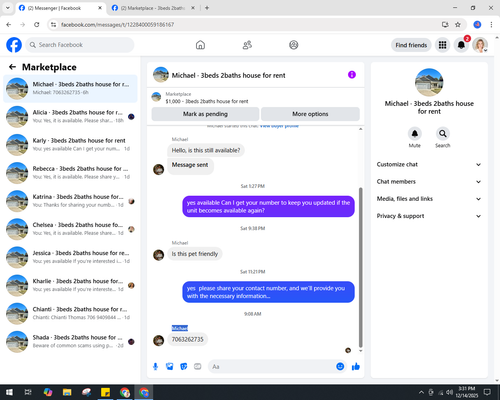Open a new browser tab

(x=207, y=8)
